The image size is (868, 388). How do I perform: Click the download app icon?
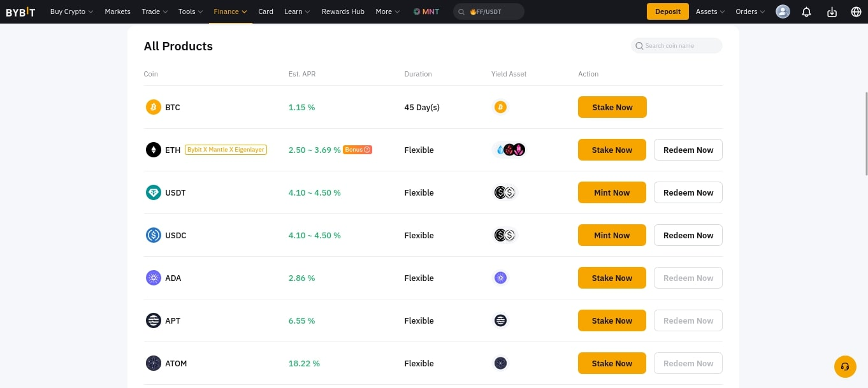832,11
